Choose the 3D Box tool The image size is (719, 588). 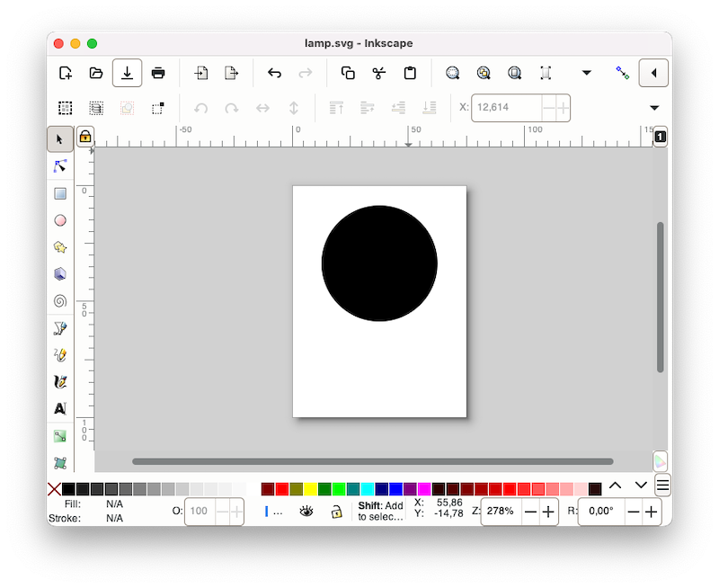pos(60,274)
